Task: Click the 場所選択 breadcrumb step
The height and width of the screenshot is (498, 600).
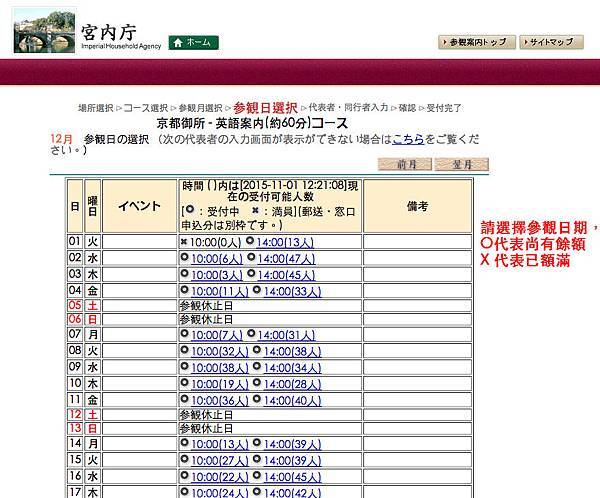Action: tap(96, 108)
